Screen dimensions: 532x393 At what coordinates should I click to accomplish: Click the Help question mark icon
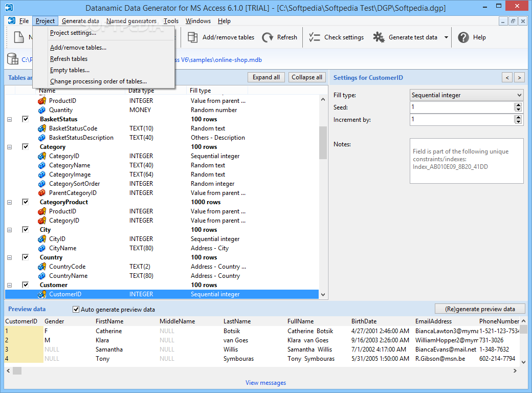click(x=463, y=37)
